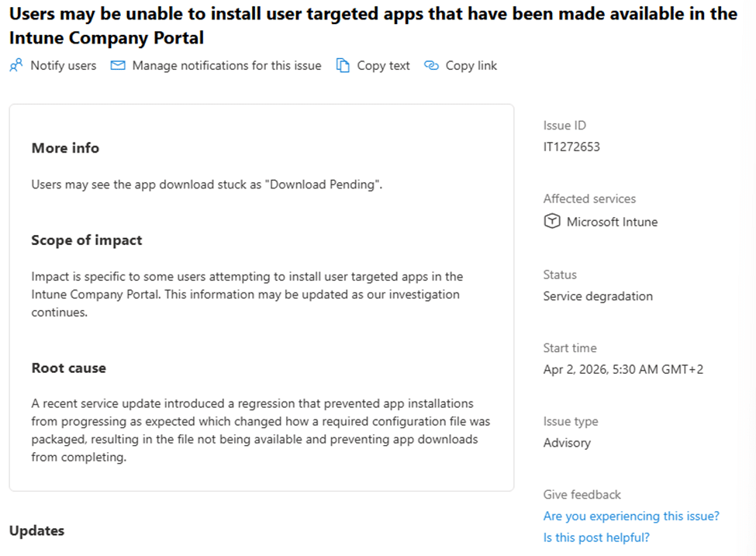This screenshot has width=756, height=556.
Task: Click the Manage notifications envelope icon
Action: 118,66
